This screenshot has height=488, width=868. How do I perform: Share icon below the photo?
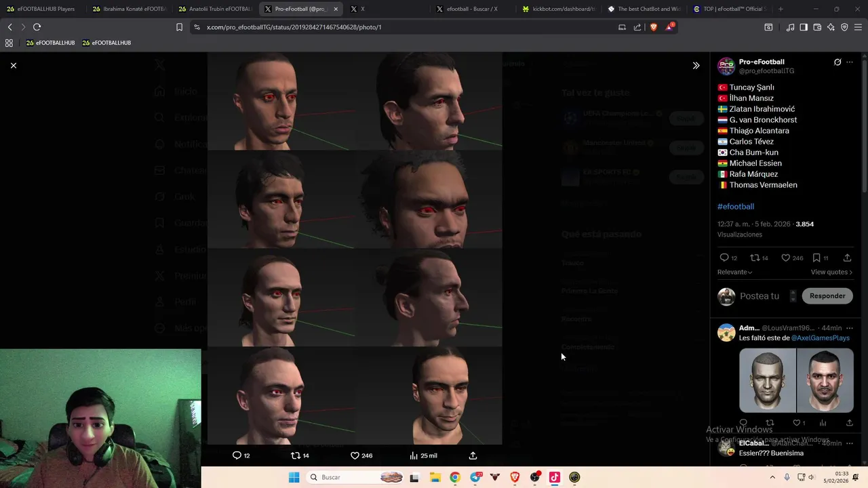click(x=473, y=455)
